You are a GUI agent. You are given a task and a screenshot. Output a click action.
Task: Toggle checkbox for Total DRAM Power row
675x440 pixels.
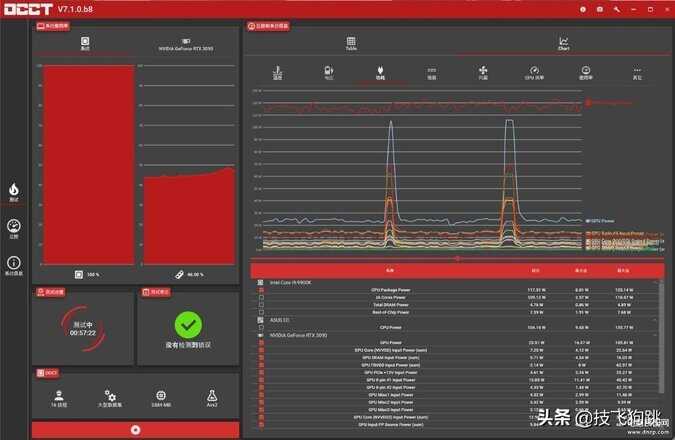[261, 305]
